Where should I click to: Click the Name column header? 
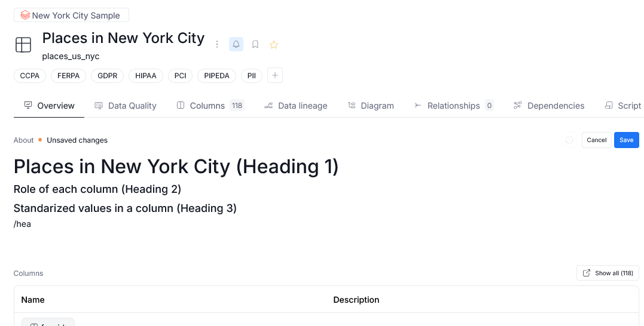pyautogui.click(x=33, y=300)
